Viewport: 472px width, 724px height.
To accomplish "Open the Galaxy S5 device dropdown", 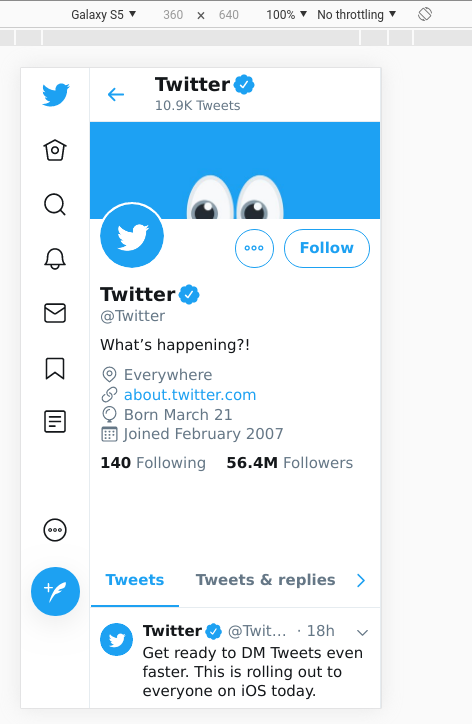I will click(x=103, y=14).
